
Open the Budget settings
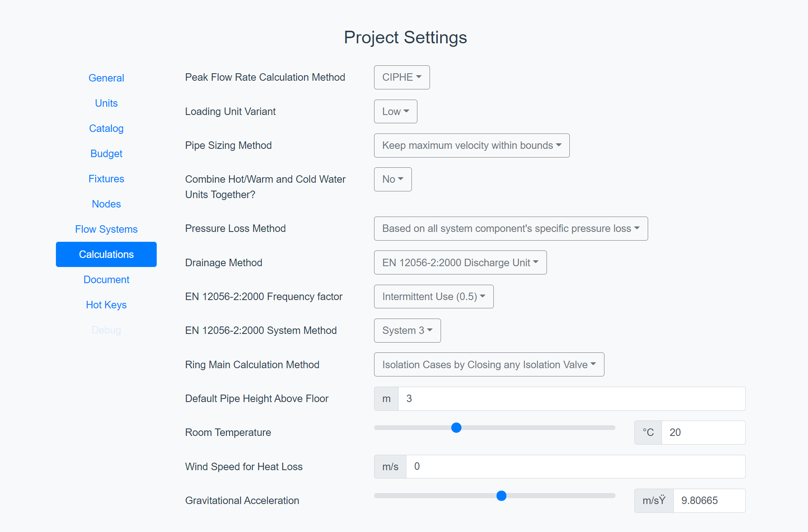point(106,154)
